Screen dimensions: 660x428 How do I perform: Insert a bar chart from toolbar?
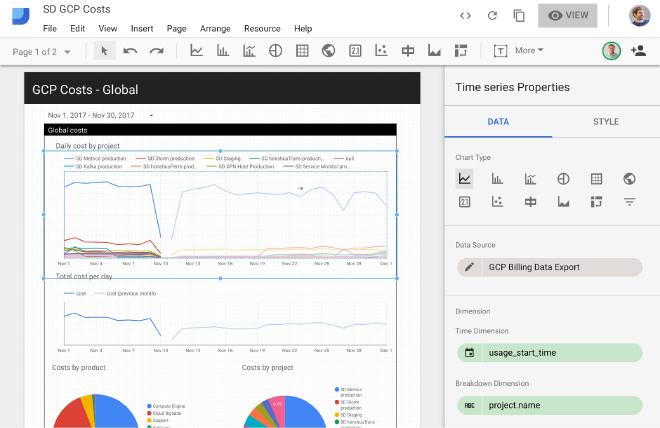point(223,51)
